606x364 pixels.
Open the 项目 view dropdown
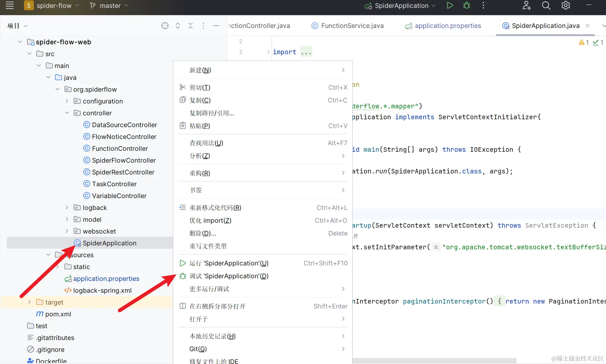(x=17, y=26)
